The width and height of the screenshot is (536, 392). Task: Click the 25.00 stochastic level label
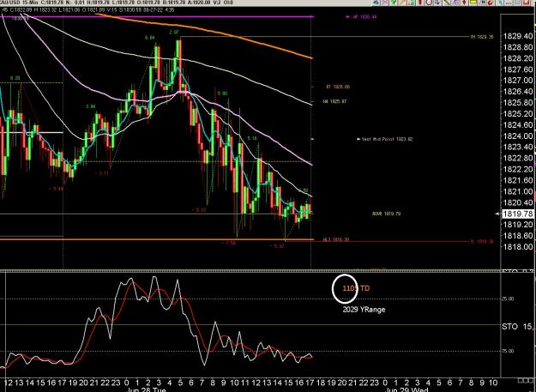[x=508, y=299]
